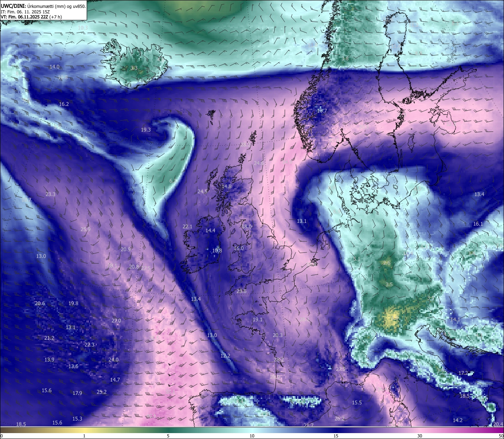Click the 3.5 value over central Europe
504x439 pixels.
[x=389, y=284]
